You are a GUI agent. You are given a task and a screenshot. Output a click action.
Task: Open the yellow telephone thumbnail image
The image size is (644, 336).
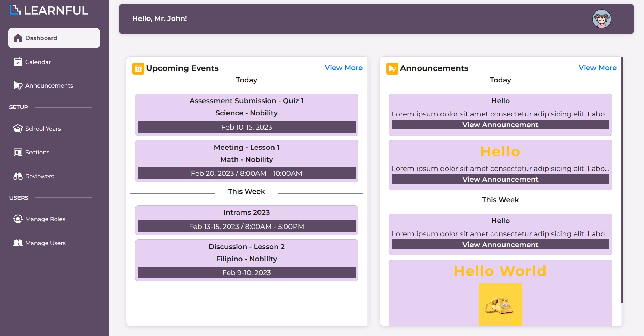click(x=500, y=304)
